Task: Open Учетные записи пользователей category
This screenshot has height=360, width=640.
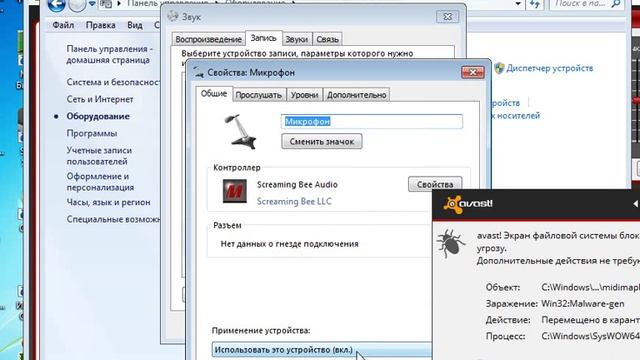Action: click(x=99, y=156)
